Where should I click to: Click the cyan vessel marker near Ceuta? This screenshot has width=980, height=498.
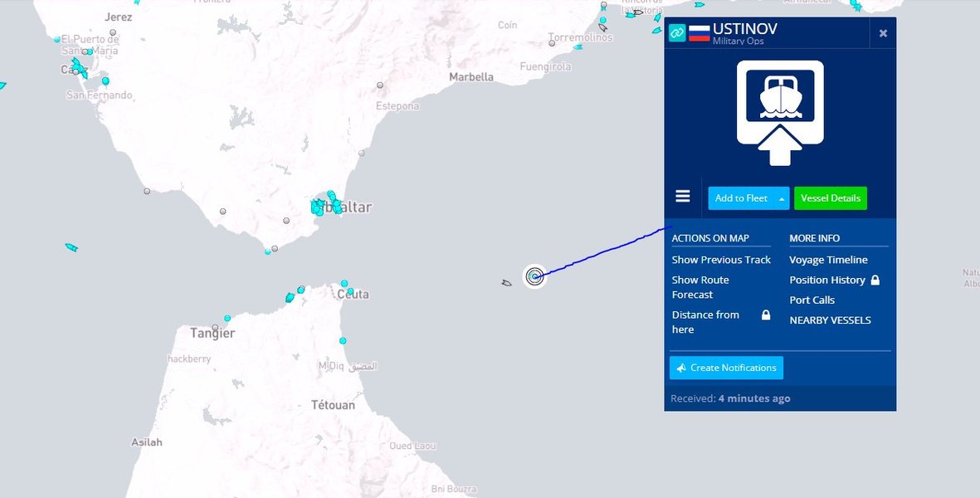click(344, 285)
